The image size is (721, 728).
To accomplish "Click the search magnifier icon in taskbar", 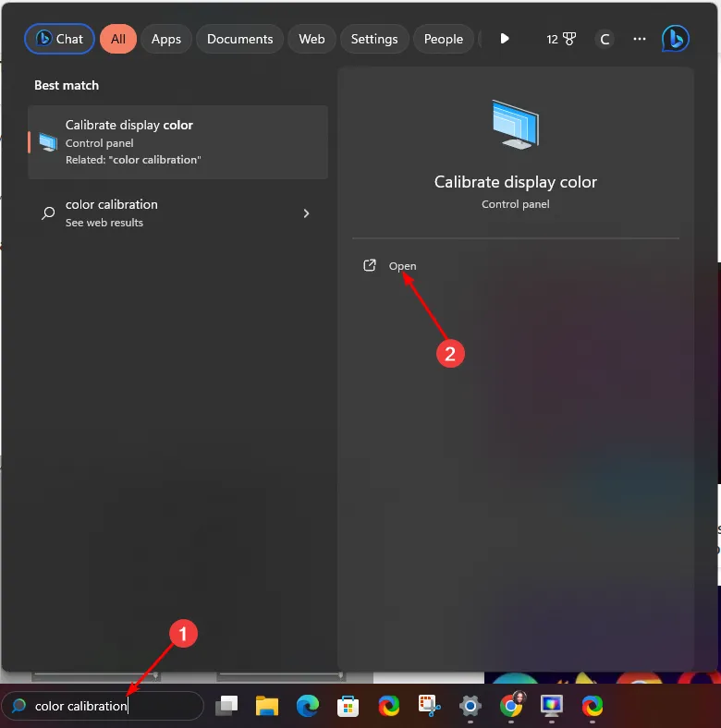I will pos(18,706).
